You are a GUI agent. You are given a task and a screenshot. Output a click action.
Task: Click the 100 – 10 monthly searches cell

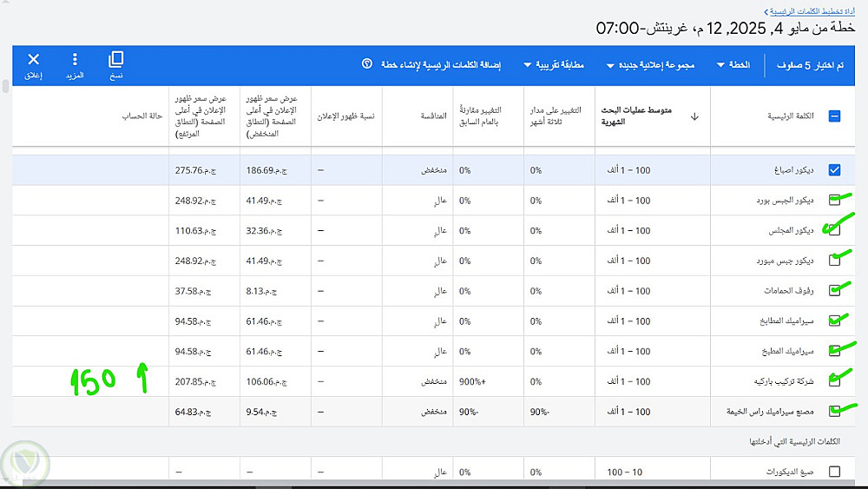624,472
